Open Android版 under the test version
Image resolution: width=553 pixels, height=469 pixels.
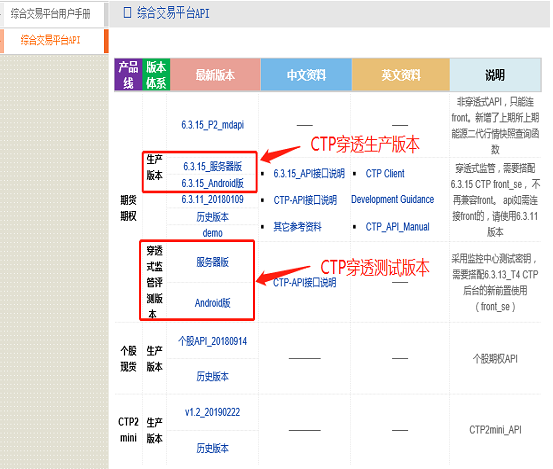click(x=213, y=303)
